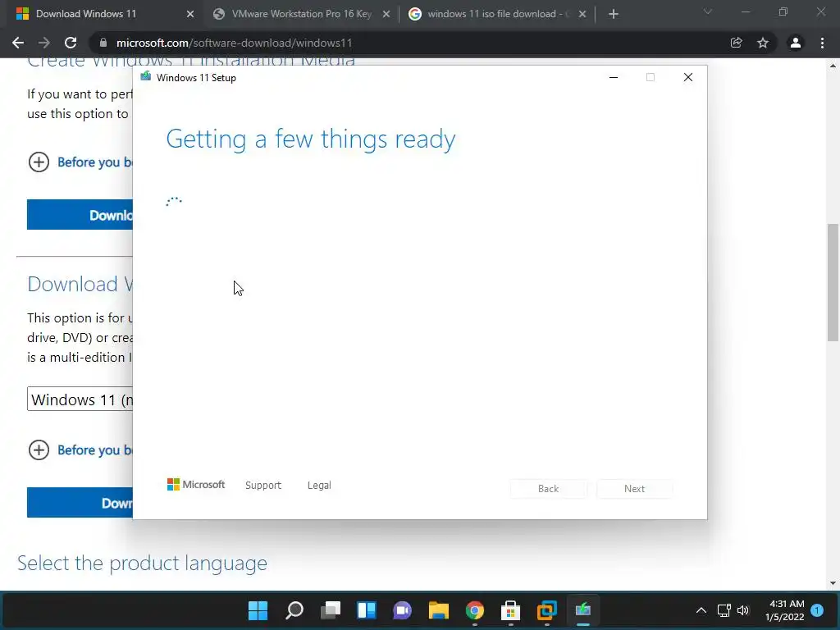Viewport: 840px width, 630px height.
Task: Select the Download Windows 11 tab
Action: tap(103, 14)
